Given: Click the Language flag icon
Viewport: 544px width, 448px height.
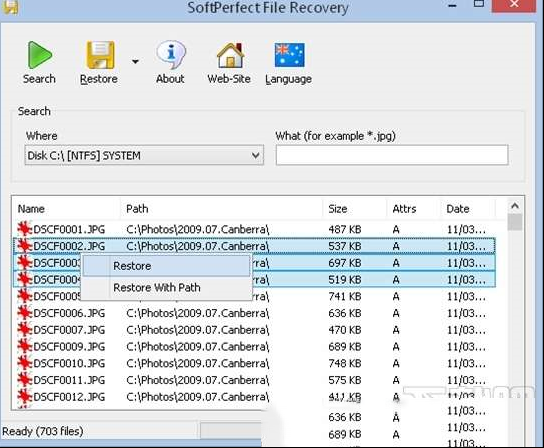Looking at the screenshot, I should point(289,55).
